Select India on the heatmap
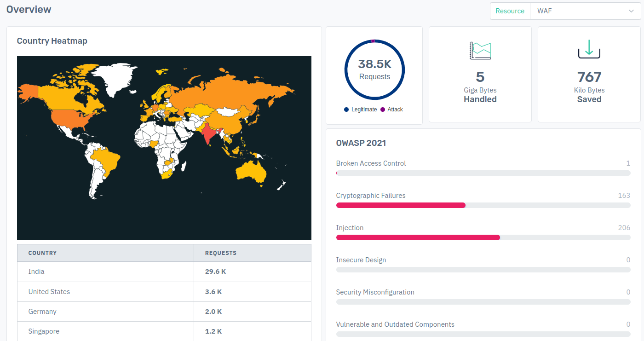The width and height of the screenshot is (644, 341). pyautogui.click(x=208, y=133)
